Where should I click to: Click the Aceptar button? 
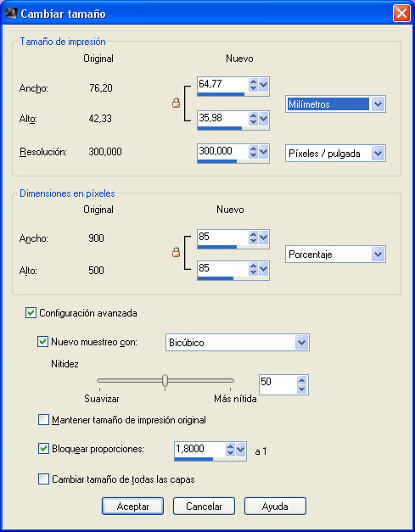click(132, 507)
